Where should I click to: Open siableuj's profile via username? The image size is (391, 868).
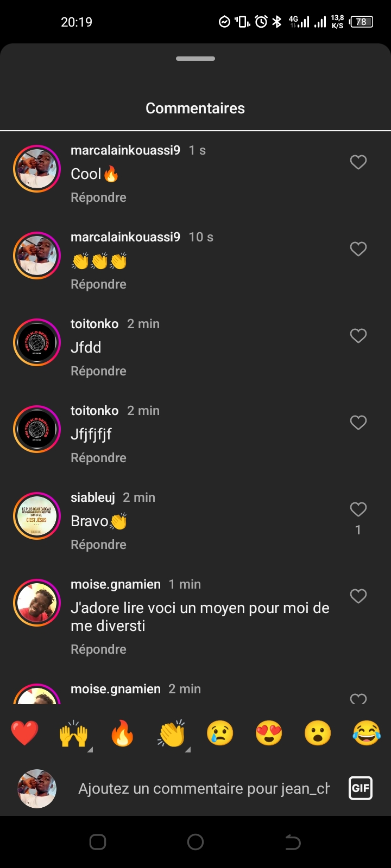[x=93, y=497]
